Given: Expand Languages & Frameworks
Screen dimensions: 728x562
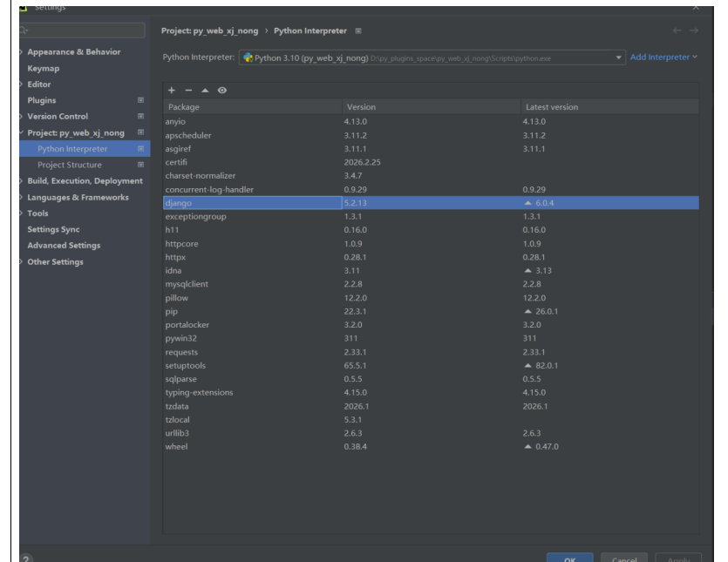Looking at the screenshot, I should click(x=21, y=197).
